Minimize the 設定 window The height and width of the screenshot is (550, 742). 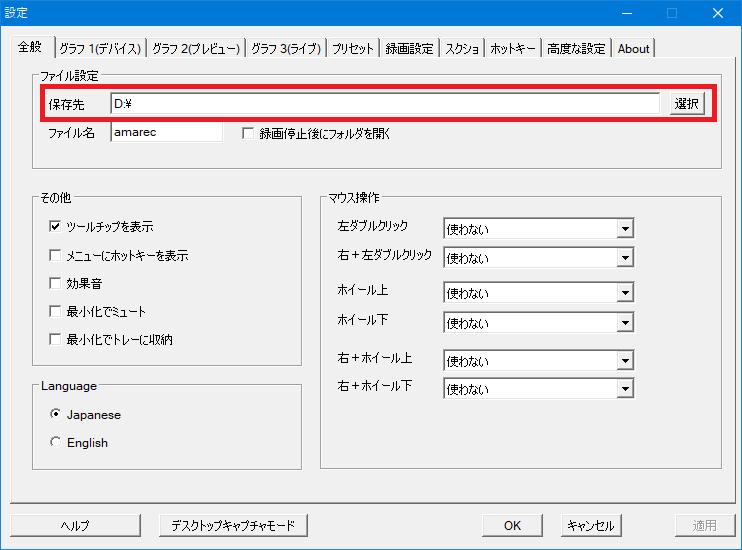627,13
